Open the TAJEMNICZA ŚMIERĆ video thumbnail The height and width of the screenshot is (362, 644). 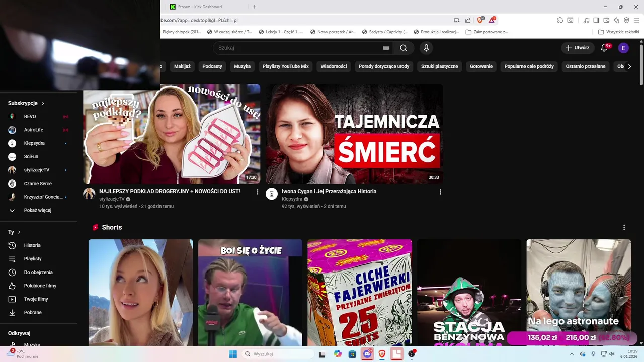(x=354, y=134)
